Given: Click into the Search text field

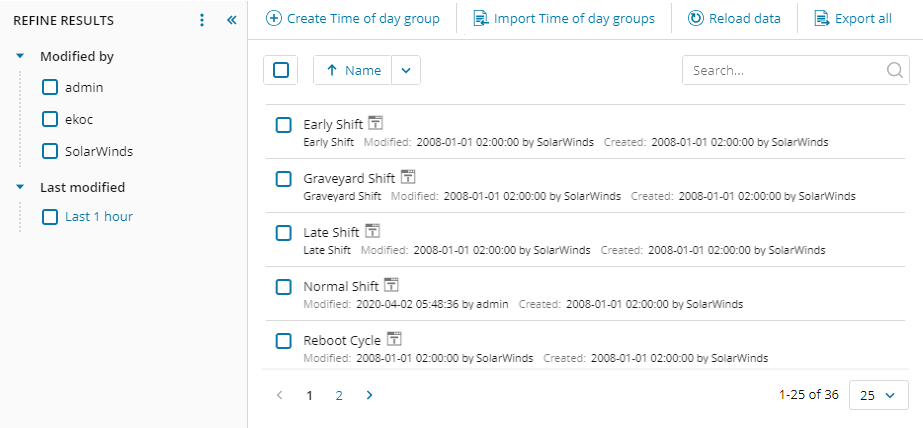Looking at the screenshot, I should (780, 70).
